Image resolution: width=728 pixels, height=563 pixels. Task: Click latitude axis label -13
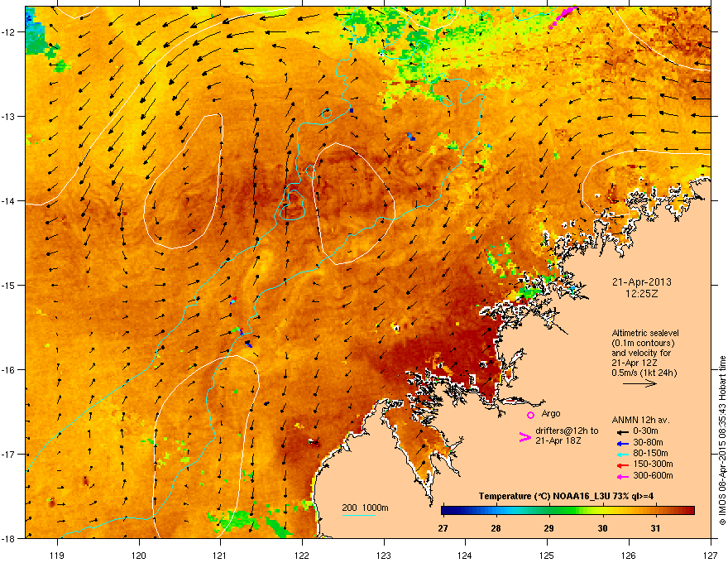pos(9,116)
